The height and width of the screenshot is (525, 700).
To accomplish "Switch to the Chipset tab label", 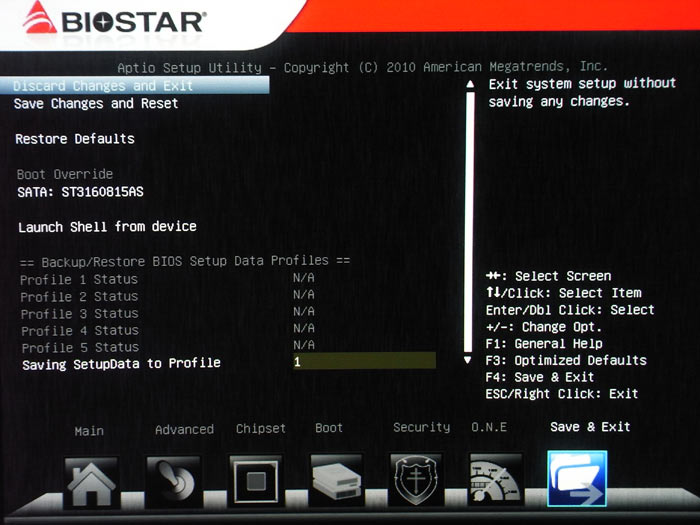I will pos(261,429).
